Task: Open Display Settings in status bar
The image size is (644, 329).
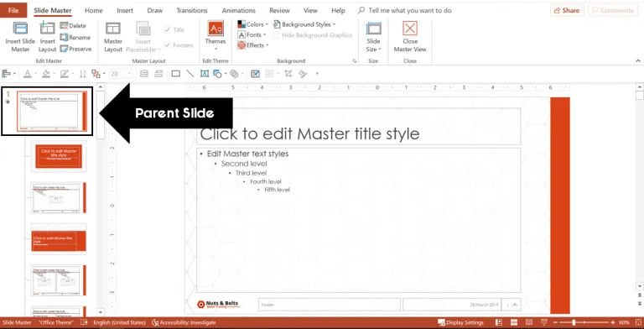Action: click(460, 323)
